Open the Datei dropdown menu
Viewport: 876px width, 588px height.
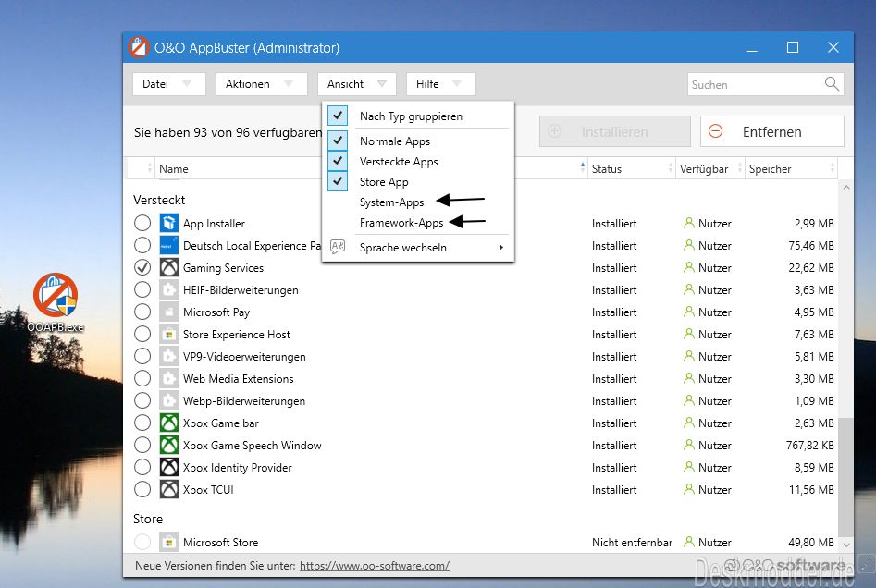[x=168, y=84]
